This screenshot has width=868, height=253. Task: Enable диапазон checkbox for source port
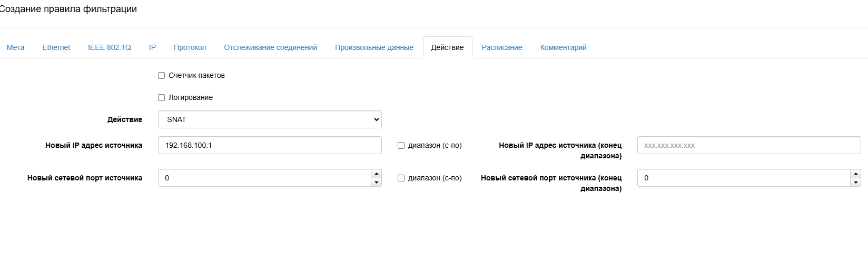click(x=401, y=178)
